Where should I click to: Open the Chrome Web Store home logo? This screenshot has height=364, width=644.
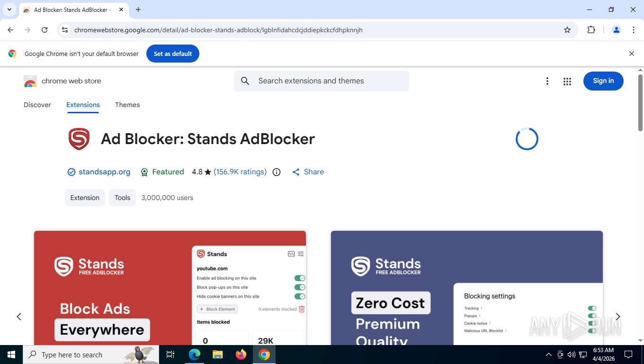63,81
